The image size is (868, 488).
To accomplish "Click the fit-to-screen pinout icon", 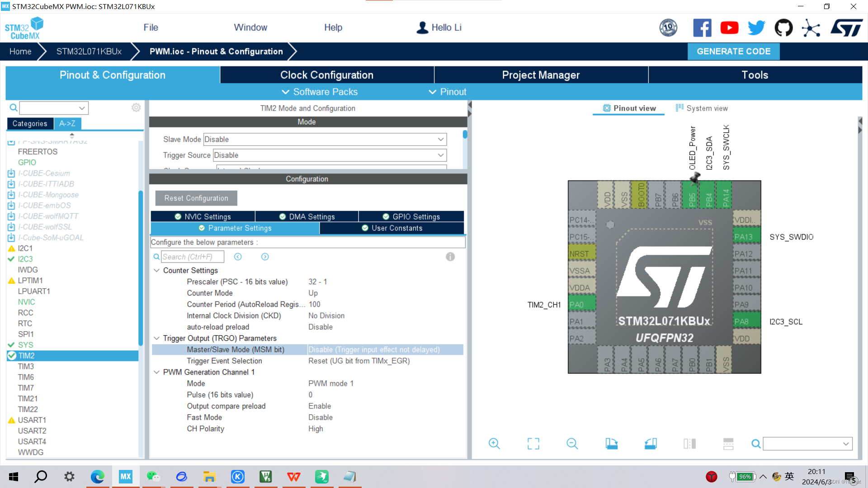I will 533,444.
